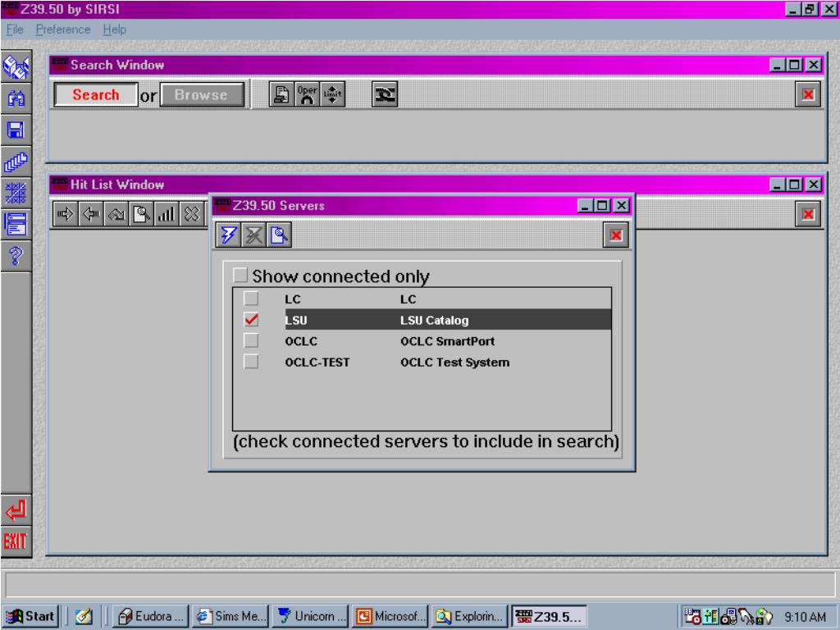The width and height of the screenshot is (840, 630).
Task: Click the question mark help icon
Action: click(x=16, y=252)
